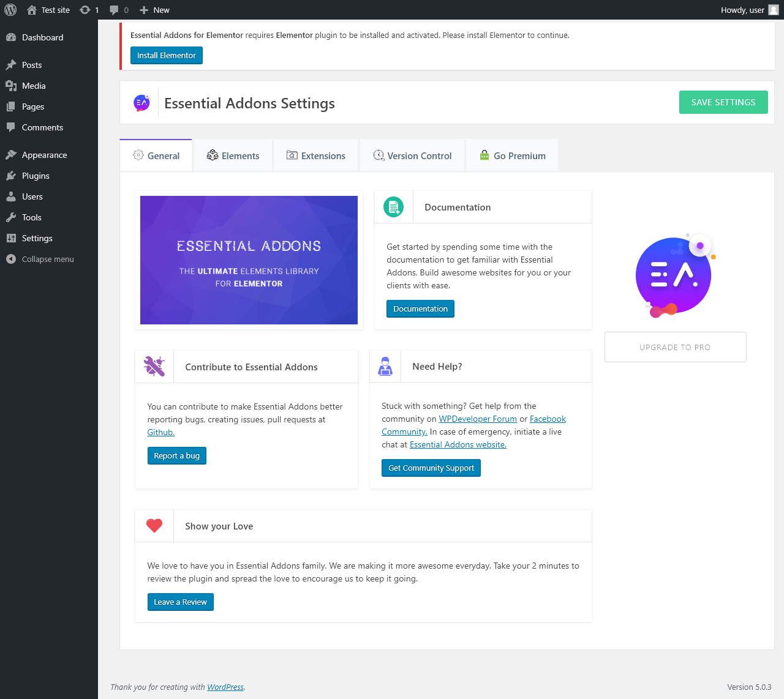Open the updates icon showing 1
Screen dimensions: 784x699
(85, 10)
